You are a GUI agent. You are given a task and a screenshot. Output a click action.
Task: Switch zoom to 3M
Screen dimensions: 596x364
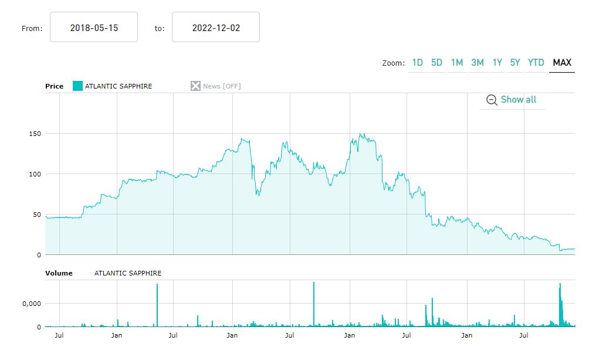(478, 63)
